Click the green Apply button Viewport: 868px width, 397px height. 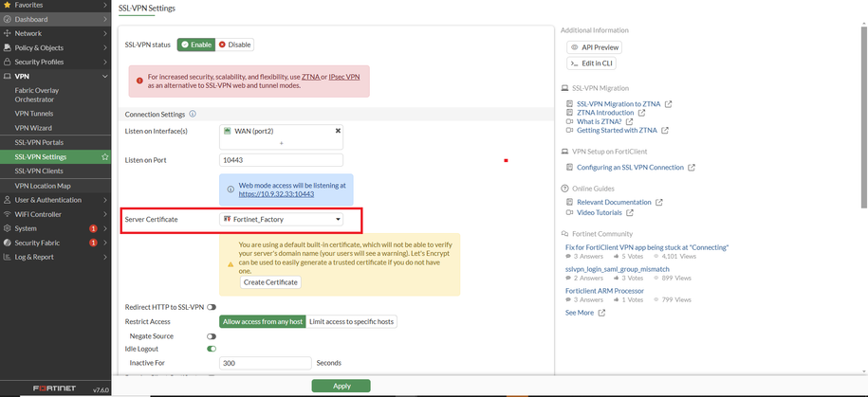click(x=341, y=386)
